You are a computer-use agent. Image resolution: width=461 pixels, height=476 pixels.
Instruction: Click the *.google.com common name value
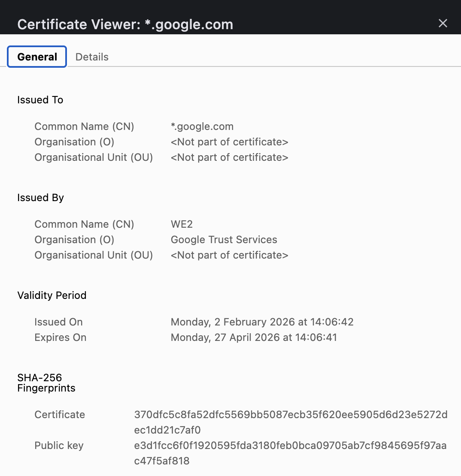tap(202, 127)
